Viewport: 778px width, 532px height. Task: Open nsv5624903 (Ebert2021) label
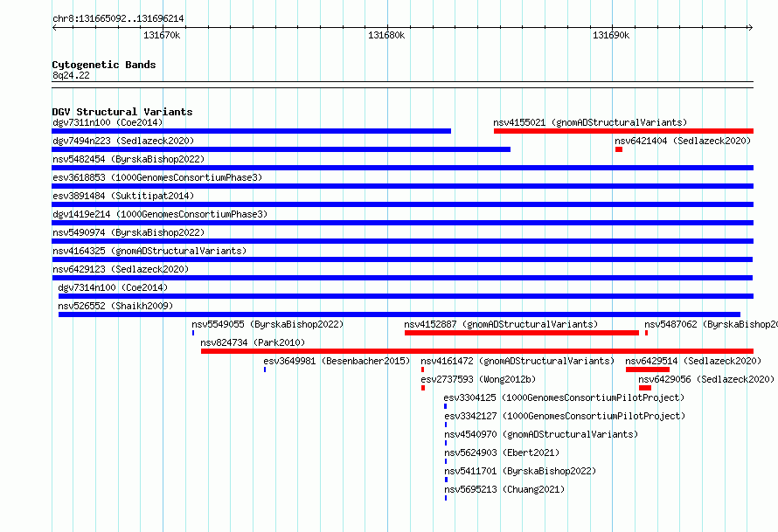coord(502,453)
